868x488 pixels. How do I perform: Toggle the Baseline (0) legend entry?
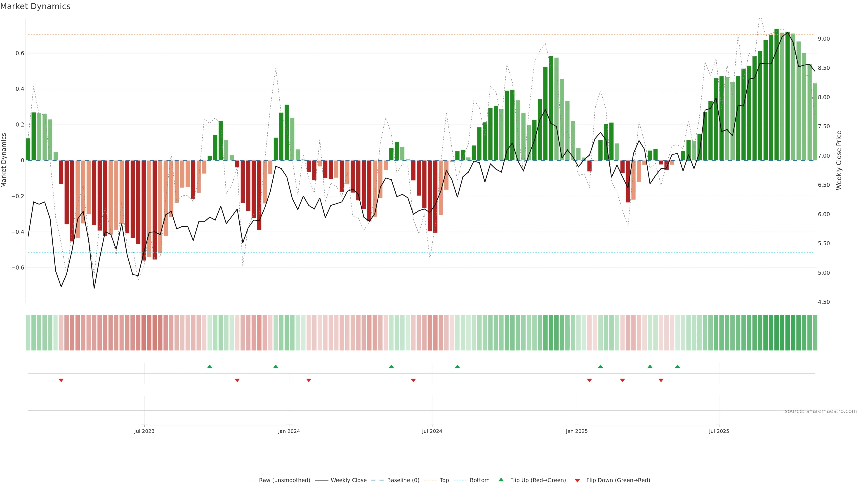pyautogui.click(x=403, y=480)
